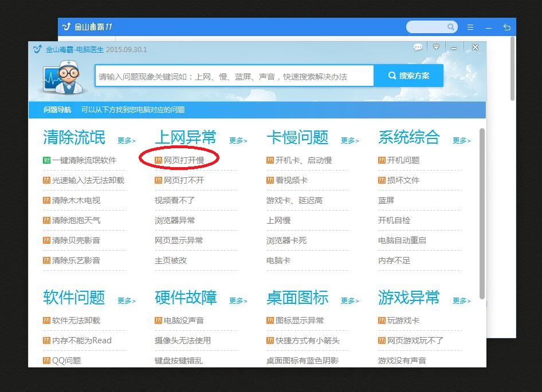Select the 内存不足 problem
This screenshot has width=542, height=392.
(x=394, y=260)
